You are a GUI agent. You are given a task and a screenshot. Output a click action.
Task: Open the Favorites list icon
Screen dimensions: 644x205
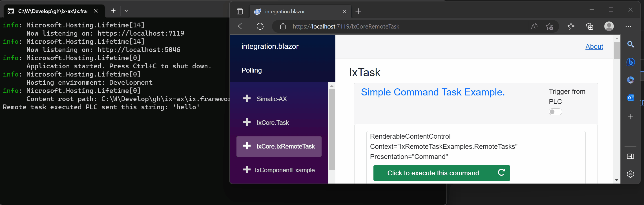click(x=571, y=27)
